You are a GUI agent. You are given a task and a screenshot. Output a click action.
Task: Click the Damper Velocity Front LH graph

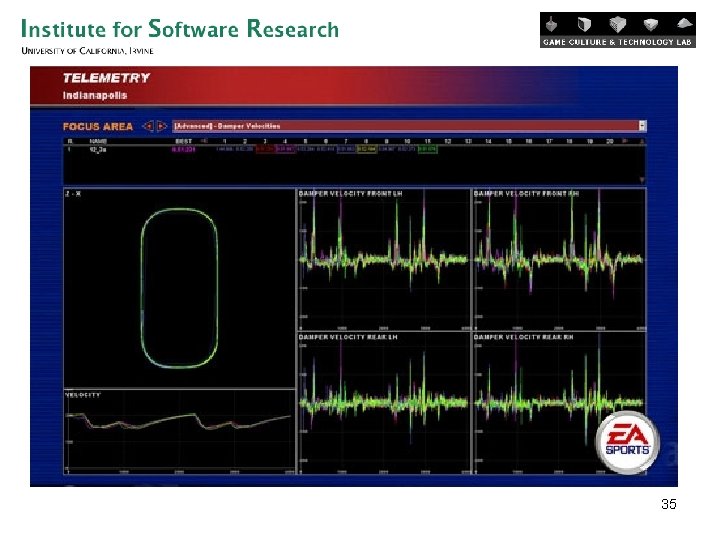(x=384, y=259)
